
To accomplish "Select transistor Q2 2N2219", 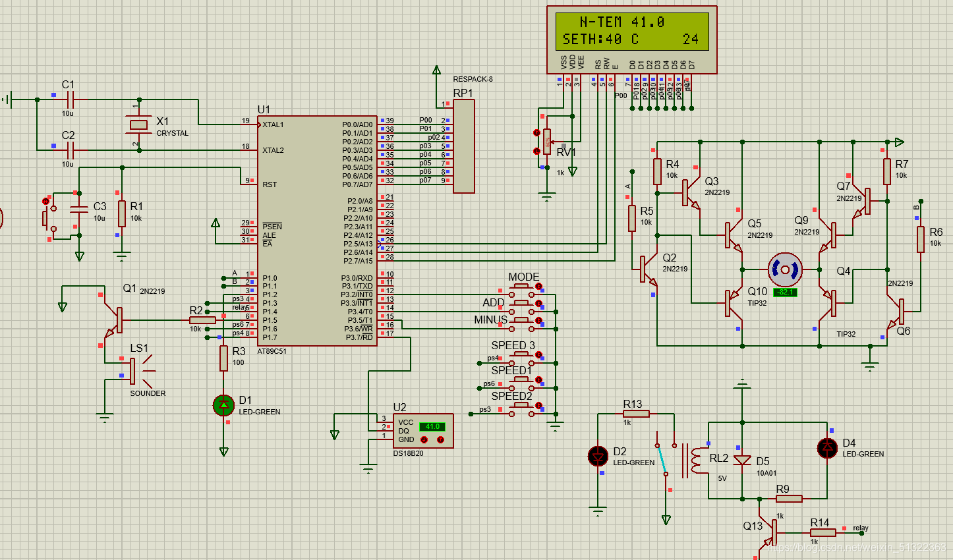I will point(649,269).
